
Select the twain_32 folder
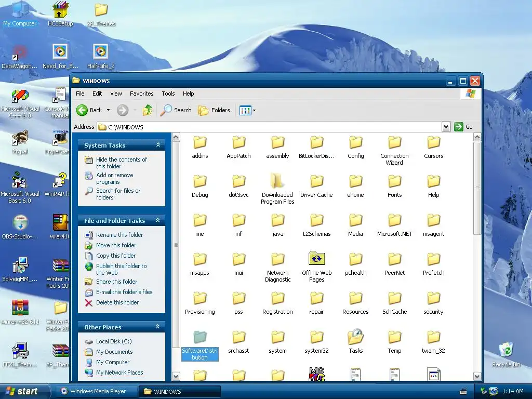click(x=433, y=342)
